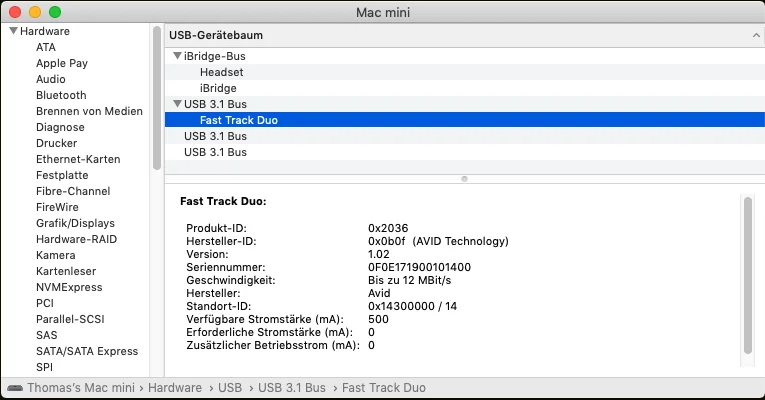Screen dimensions: 765x400
Task: Select Festplatte in the sidebar
Action: pyautogui.click(x=62, y=175)
